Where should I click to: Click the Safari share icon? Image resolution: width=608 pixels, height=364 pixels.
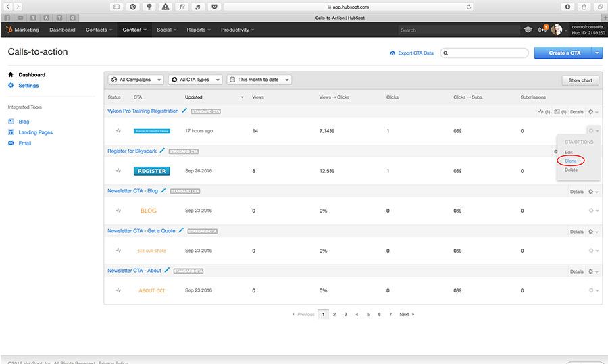click(x=584, y=7)
